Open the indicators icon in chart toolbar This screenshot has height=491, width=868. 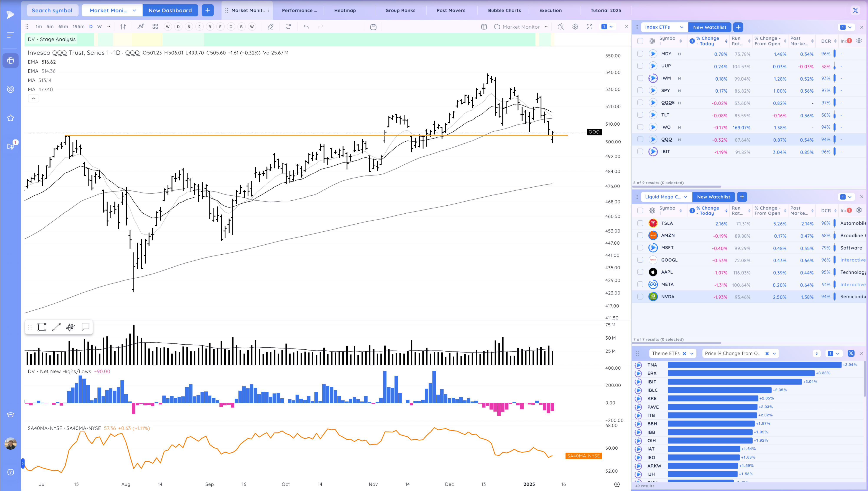(x=141, y=27)
